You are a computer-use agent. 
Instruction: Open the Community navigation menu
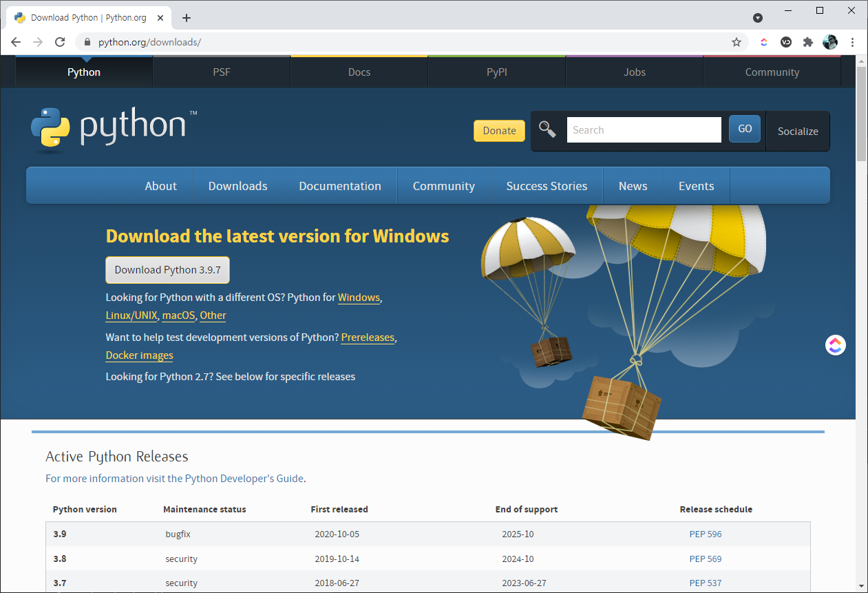[x=444, y=186]
